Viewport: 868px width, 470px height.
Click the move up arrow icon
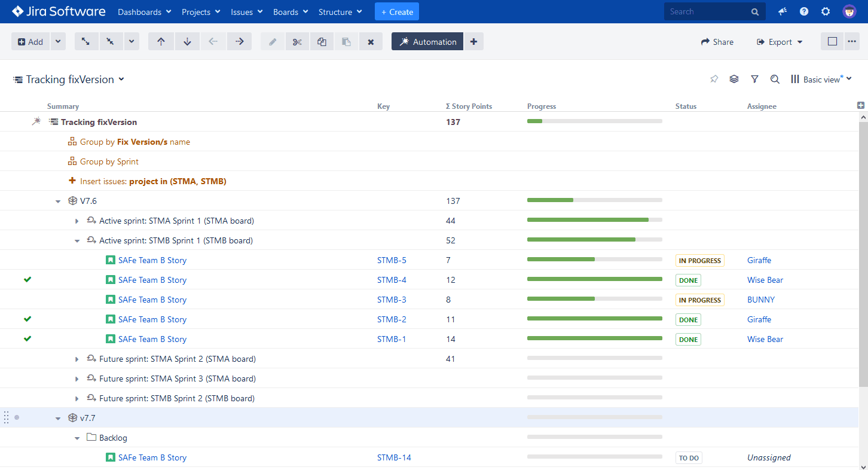coord(161,42)
